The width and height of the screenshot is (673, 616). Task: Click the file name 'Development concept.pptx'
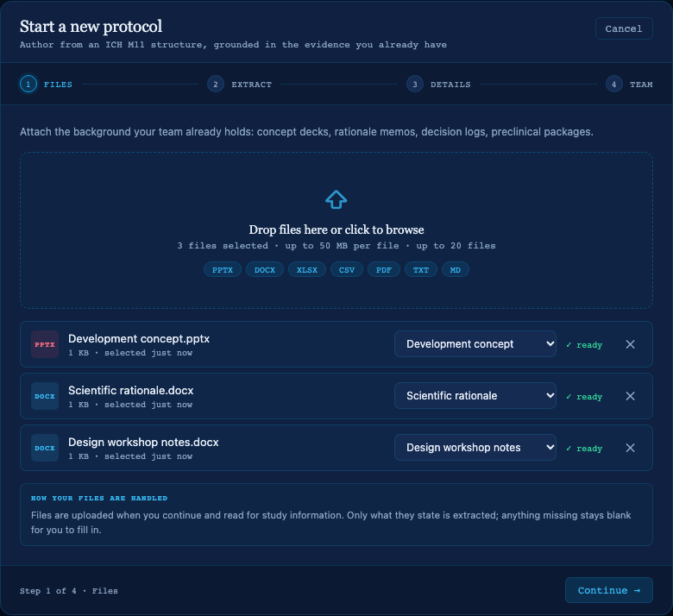139,339
